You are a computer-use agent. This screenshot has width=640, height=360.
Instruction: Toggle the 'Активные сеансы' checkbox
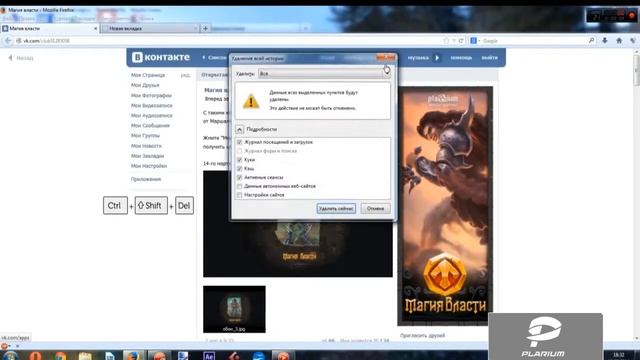pyautogui.click(x=240, y=178)
